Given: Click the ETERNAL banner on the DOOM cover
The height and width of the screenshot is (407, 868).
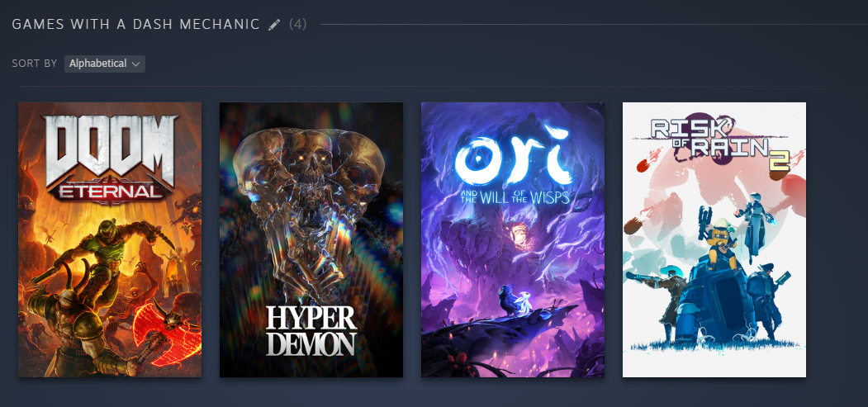Looking at the screenshot, I should coord(110,192).
